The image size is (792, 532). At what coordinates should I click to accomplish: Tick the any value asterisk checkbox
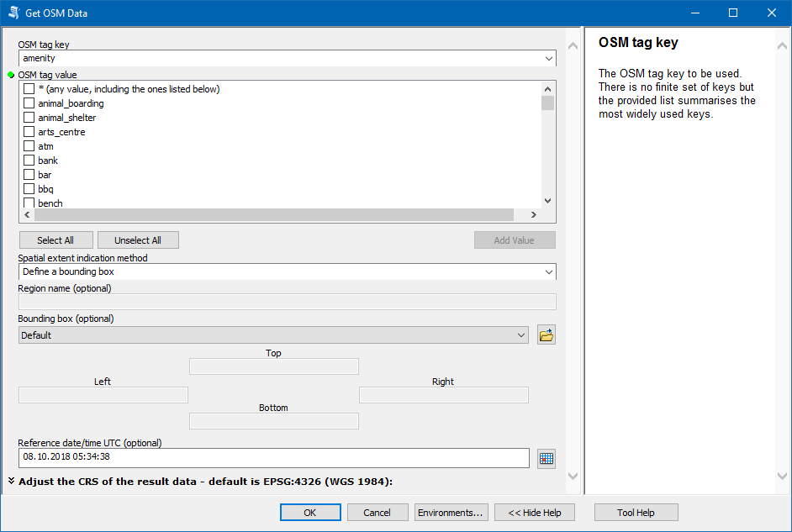tap(29, 89)
